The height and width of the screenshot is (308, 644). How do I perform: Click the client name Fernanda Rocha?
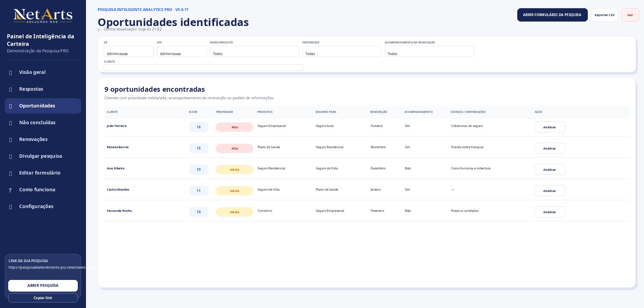click(119, 211)
